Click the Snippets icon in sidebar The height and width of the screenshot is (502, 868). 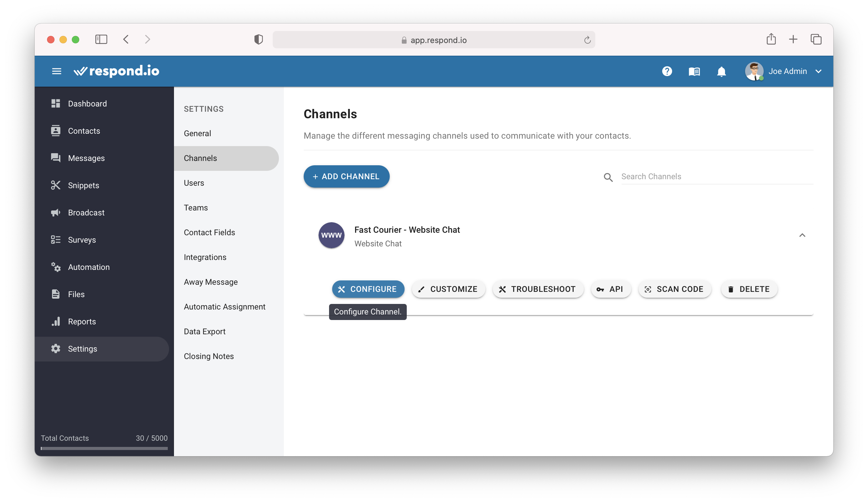[56, 185]
